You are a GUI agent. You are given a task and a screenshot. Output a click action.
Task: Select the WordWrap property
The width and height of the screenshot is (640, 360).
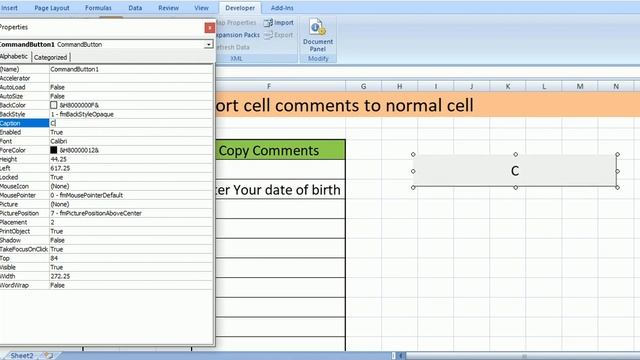click(x=106, y=285)
